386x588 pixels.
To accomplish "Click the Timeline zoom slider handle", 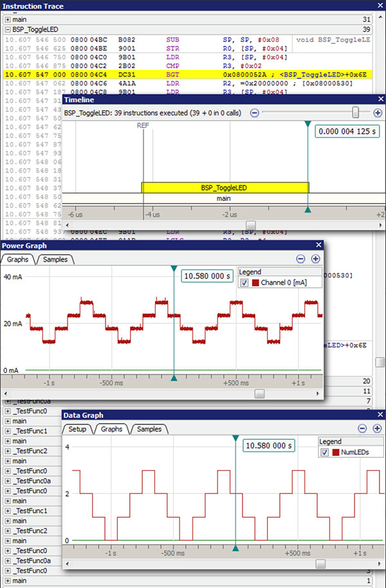I will click(355, 113).
